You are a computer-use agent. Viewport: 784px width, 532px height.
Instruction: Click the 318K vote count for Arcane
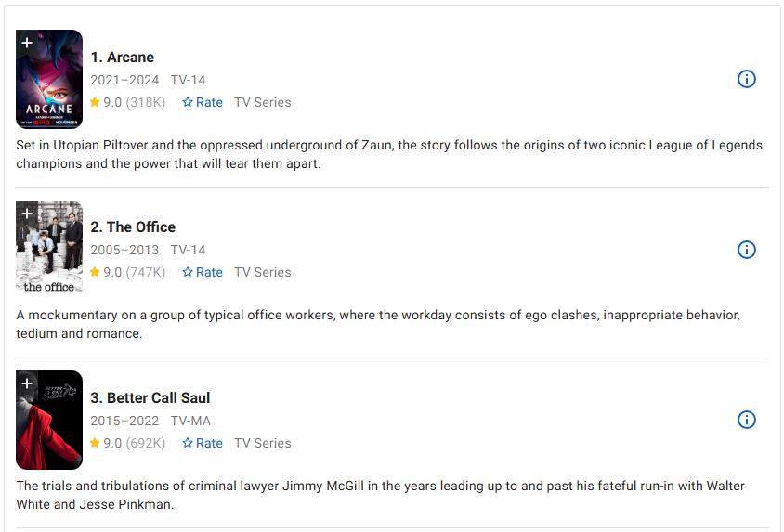coord(146,102)
